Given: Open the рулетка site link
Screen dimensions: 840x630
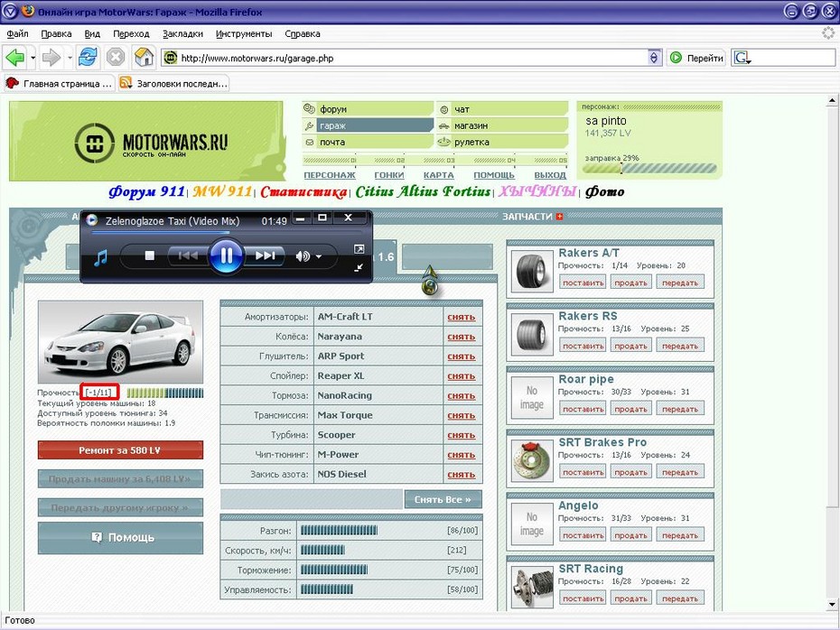Looking at the screenshot, I should [x=502, y=142].
